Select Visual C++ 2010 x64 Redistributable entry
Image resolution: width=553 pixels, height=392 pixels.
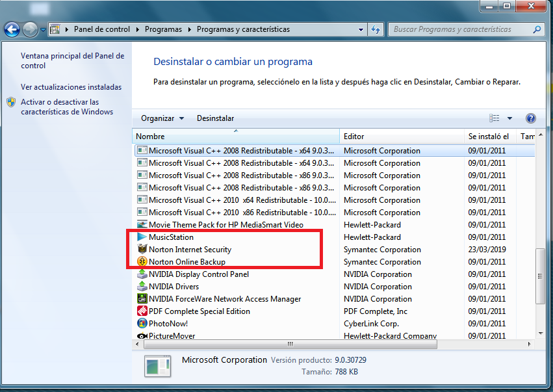pyautogui.click(x=242, y=200)
